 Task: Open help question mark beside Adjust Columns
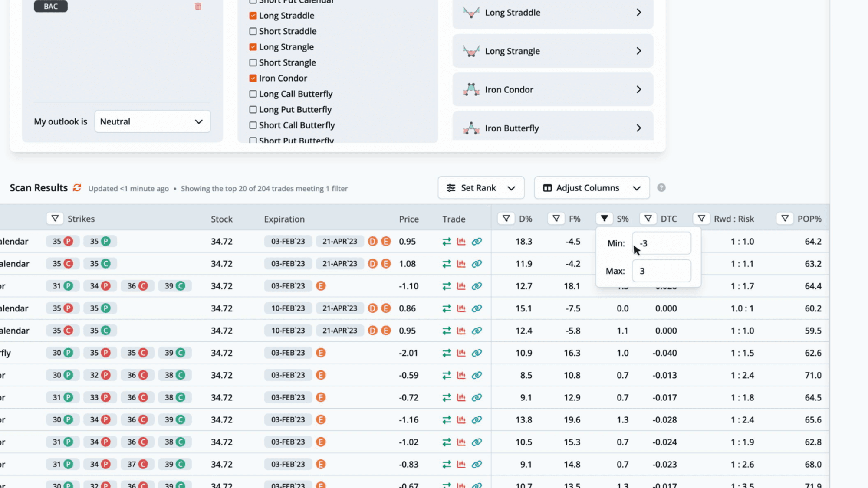tap(661, 187)
